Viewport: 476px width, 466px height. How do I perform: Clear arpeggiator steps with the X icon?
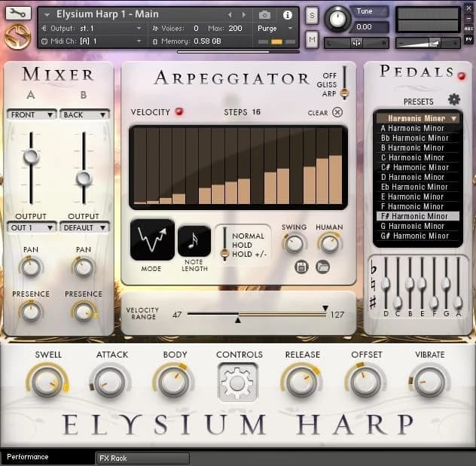[337, 112]
